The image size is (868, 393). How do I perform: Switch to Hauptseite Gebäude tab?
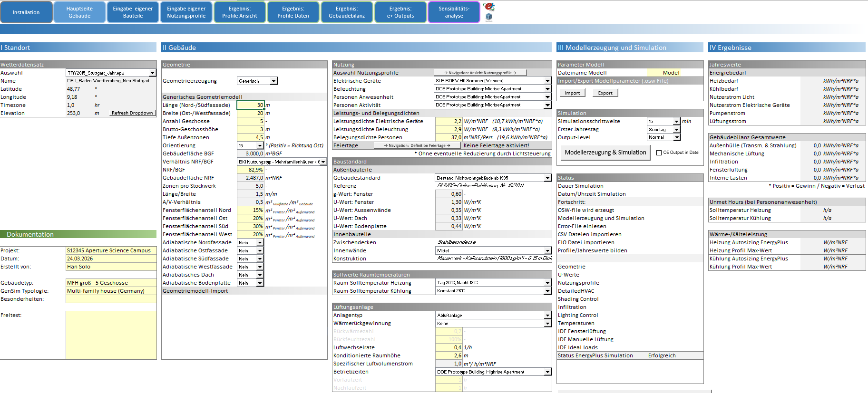[79, 12]
